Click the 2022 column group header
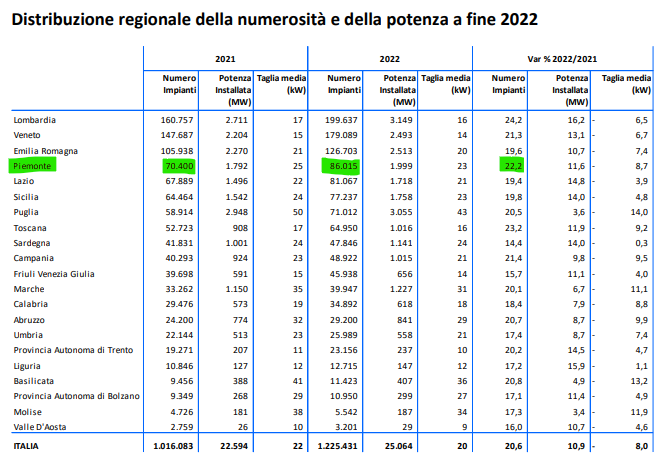Screen dimensions: 661x463 click(x=390, y=59)
